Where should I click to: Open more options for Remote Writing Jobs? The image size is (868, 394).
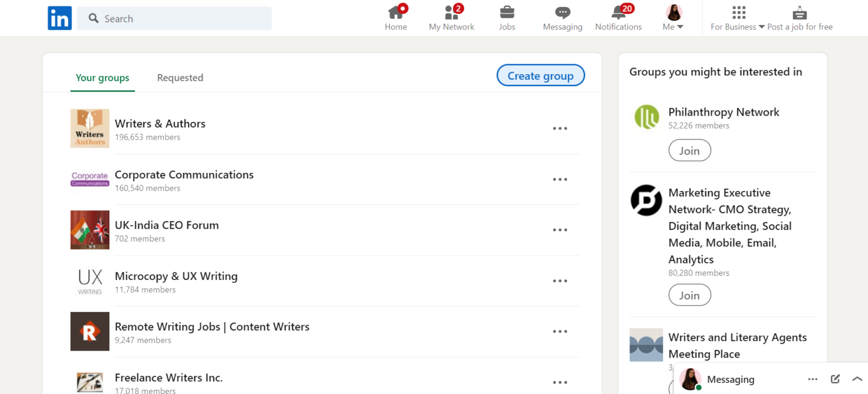point(560,332)
